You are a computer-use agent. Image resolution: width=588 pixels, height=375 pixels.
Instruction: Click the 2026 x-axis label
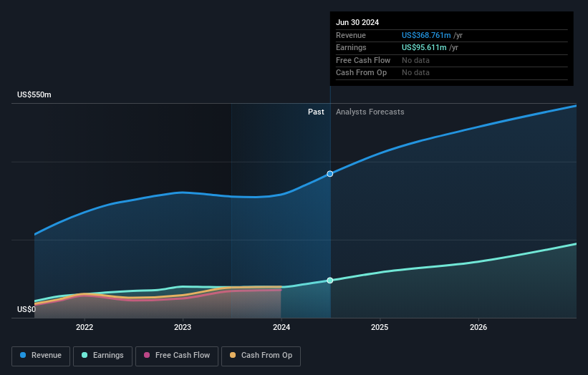pos(478,328)
